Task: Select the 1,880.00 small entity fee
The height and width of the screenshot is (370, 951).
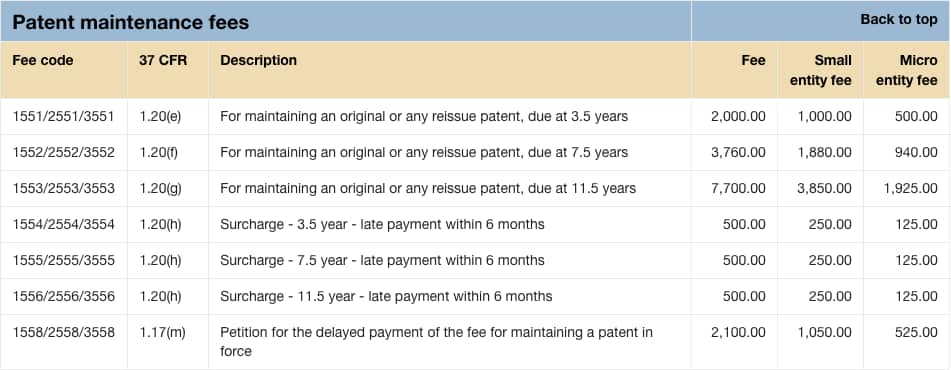Action: (824, 152)
